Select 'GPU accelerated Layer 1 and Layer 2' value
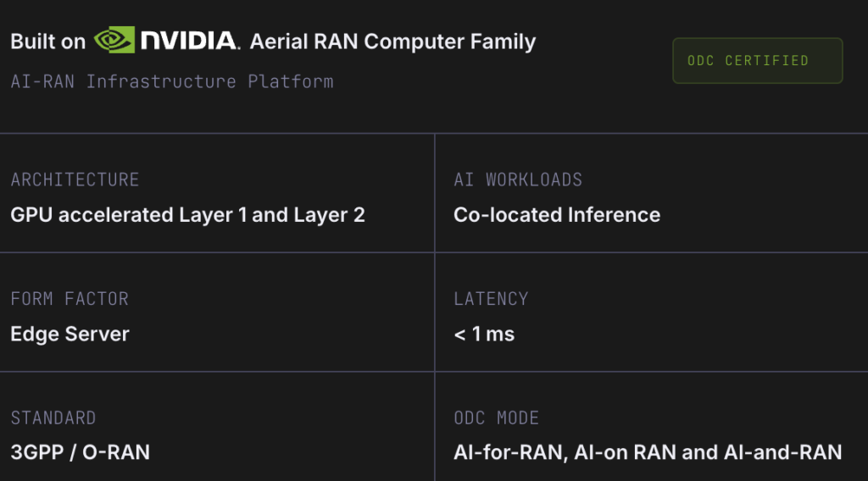This screenshot has height=481, width=868. [x=187, y=215]
